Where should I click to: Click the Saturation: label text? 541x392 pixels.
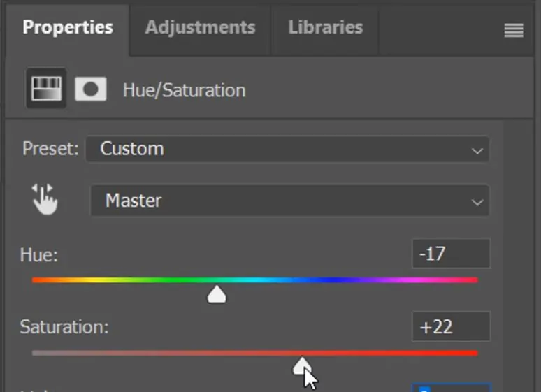click(x=64, y=327)
